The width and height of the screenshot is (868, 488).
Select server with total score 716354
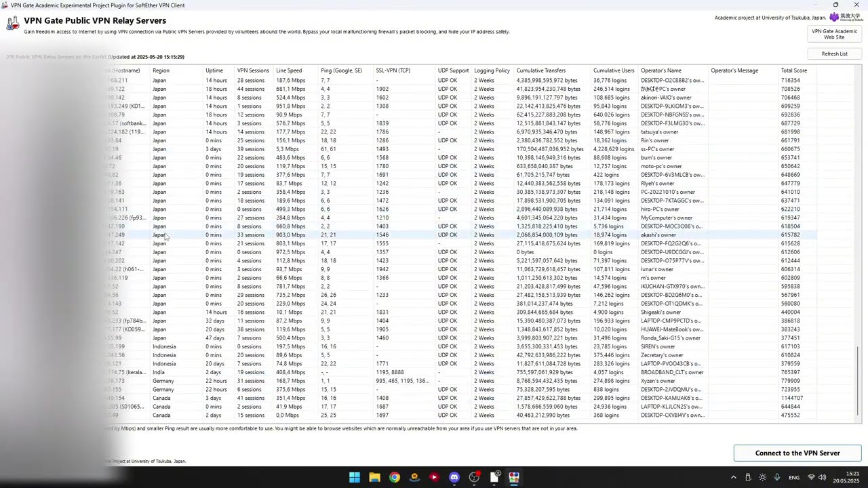[461, 81]
